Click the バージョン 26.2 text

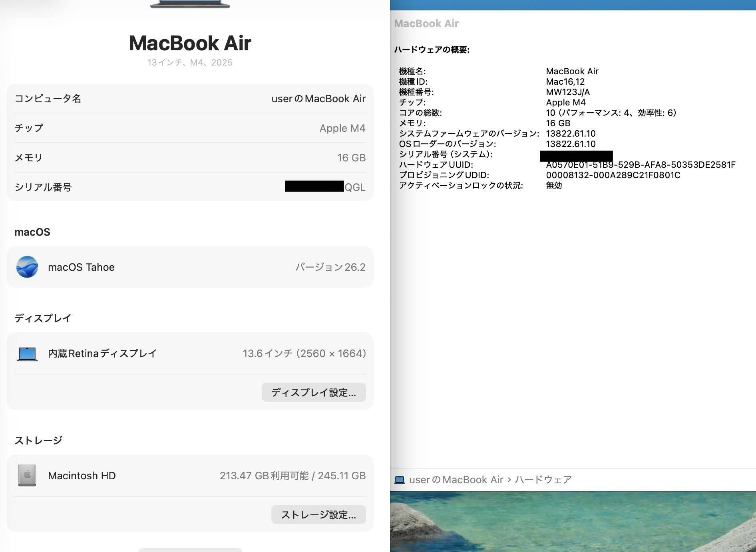coord(330,267)
